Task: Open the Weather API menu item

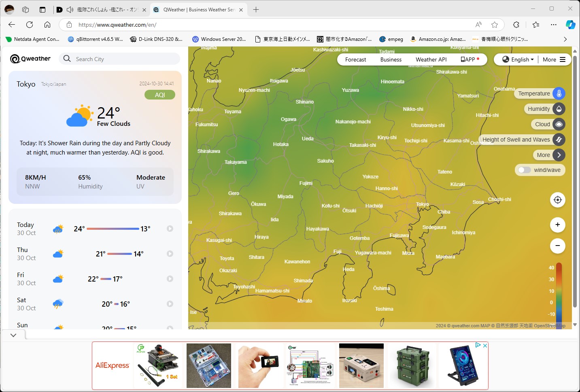Action: [x=431, y=59]
